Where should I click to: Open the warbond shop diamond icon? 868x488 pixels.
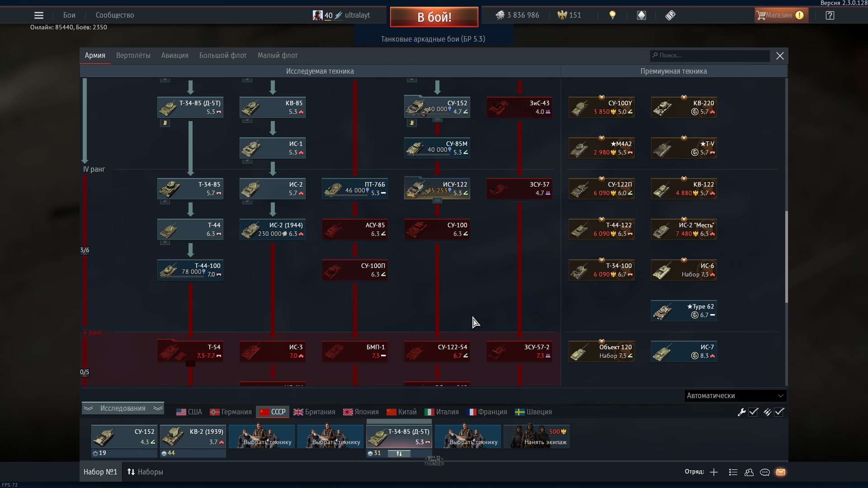coord(642,15)
